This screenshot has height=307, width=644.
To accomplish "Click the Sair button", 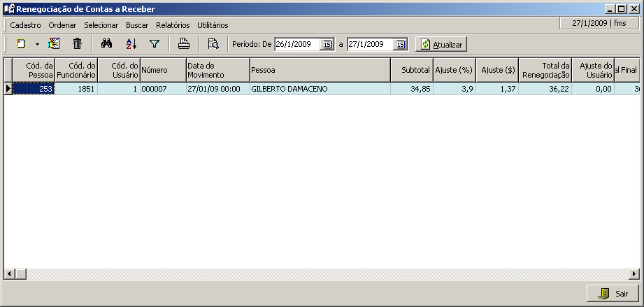I will (x=613, y=294).
